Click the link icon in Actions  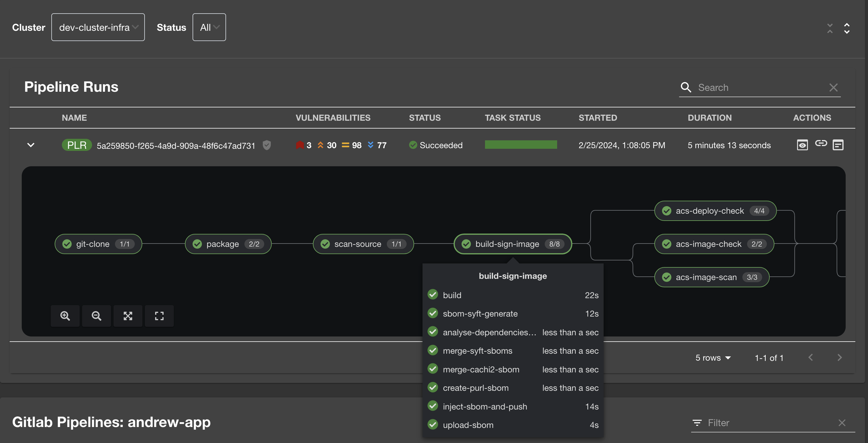pyautogui.click(x=821, y=144)
